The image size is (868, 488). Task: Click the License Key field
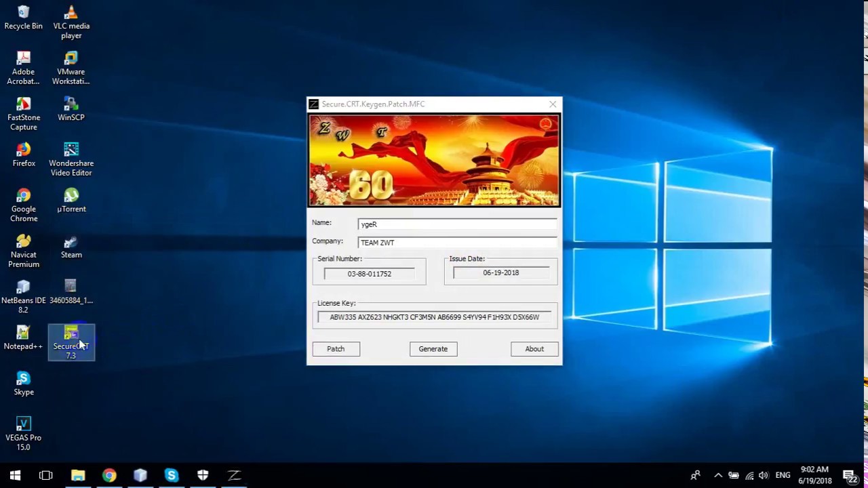click(x=435, y=317)
